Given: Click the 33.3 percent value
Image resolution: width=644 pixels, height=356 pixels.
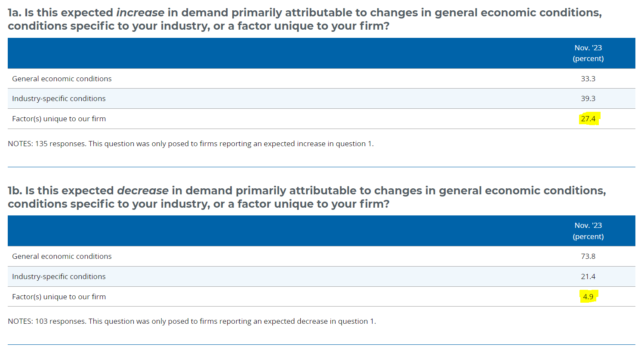Looking at the screenshot, I should click(588, 79).
